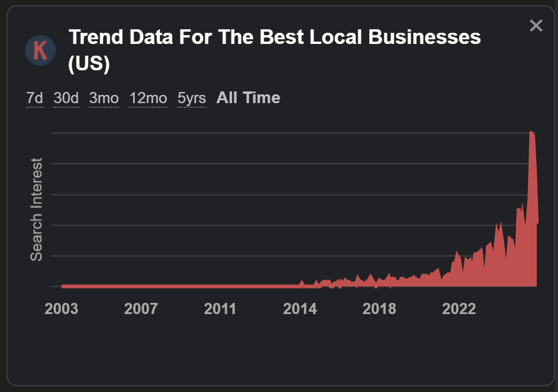Screen dimensions: 558x392
Task: Dismiss the trend data popup
Action: pyautogui.click(x=536, y=25)
